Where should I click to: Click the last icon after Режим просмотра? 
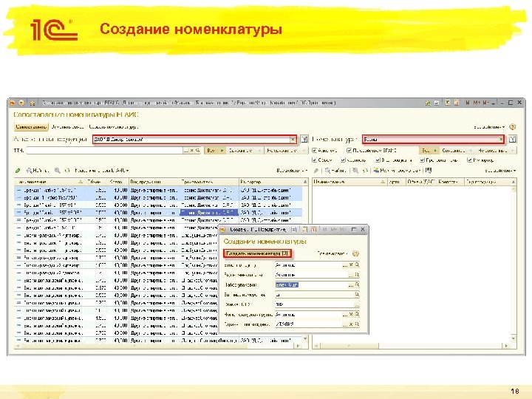tap(429, 171)
